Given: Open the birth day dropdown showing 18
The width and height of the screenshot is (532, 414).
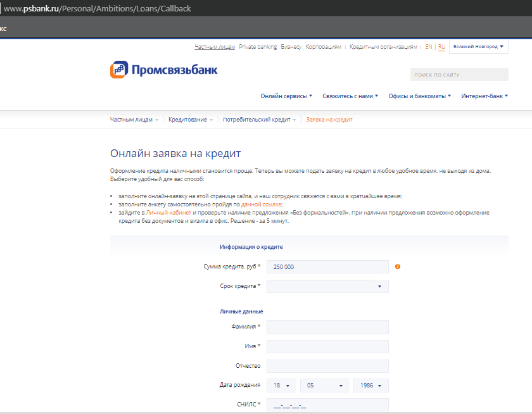Looking at the screenshot, I should 281,386.
